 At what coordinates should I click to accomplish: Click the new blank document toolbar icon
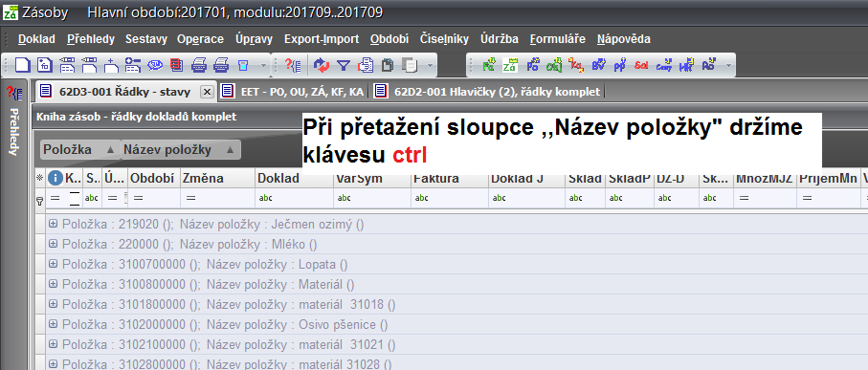tap(22, 65)
